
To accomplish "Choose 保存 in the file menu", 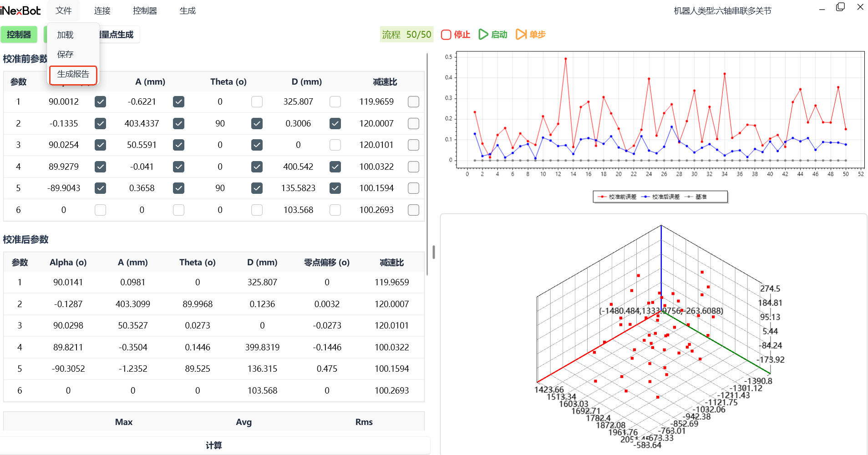I will (65, 54).
